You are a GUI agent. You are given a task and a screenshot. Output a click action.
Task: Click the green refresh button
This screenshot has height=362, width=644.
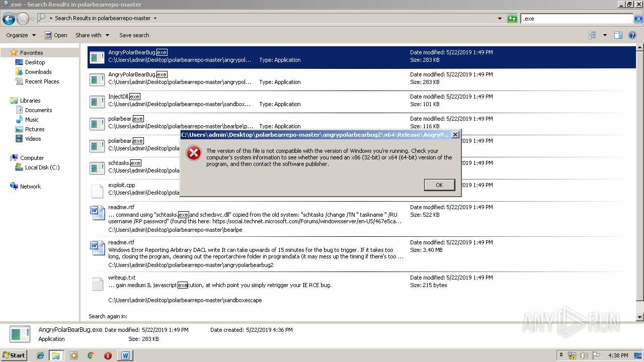tap(512, 19)
